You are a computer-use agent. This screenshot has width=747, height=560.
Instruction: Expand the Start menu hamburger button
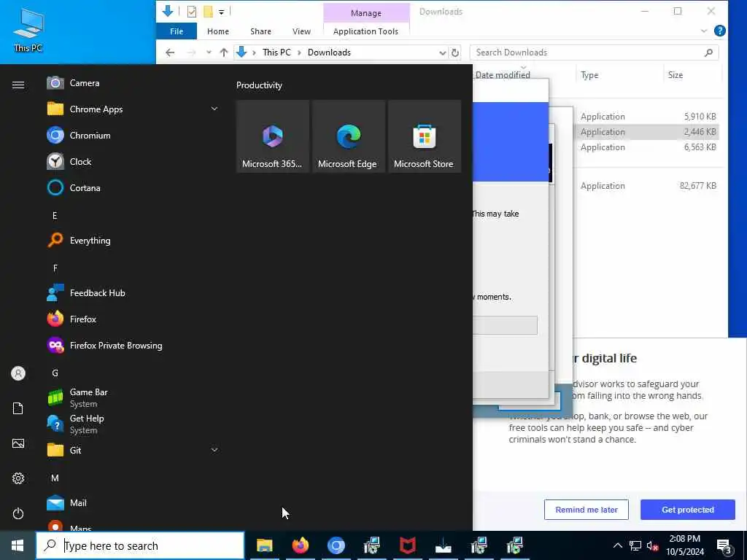tap(18, 85)
